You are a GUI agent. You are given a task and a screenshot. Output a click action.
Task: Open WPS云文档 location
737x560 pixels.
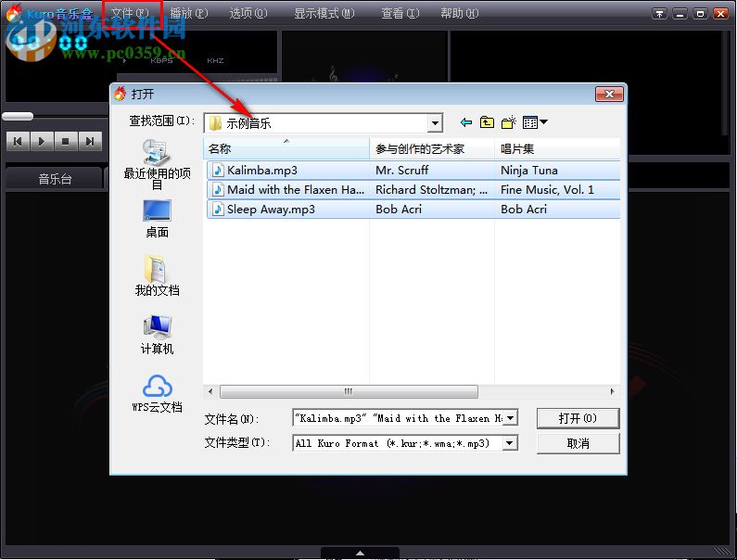[157, 393]
